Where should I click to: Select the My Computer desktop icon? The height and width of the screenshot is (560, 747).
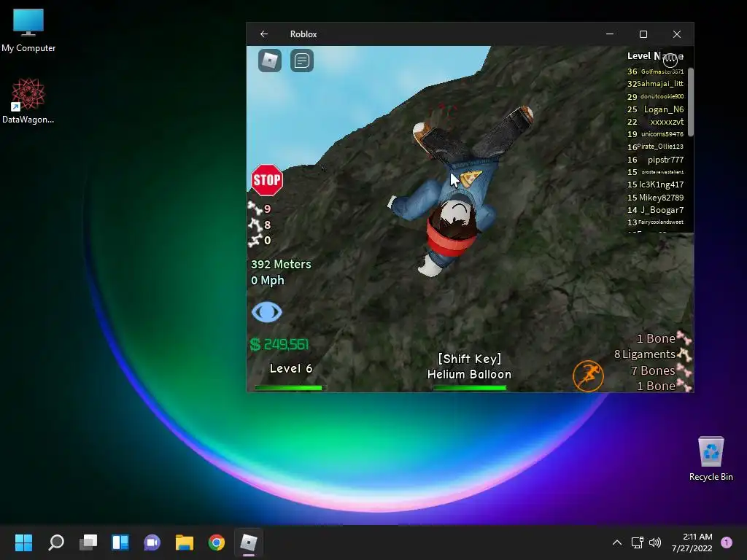click(28, 31)
